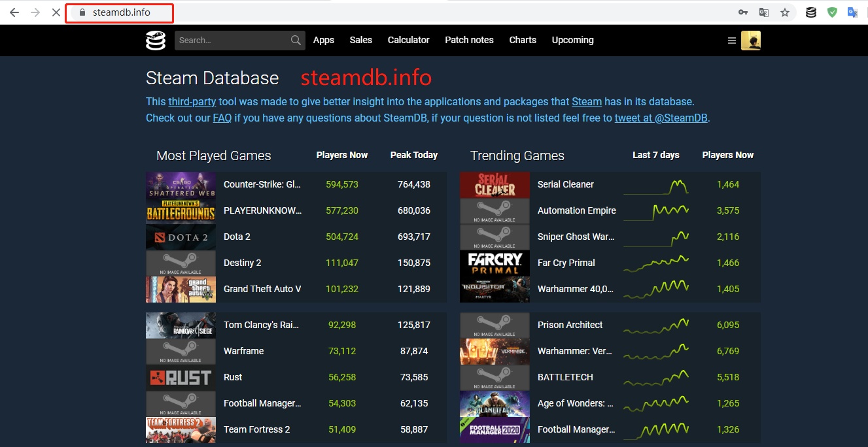Click the Vermintide game thumbnail

click(x=495, y=352)
